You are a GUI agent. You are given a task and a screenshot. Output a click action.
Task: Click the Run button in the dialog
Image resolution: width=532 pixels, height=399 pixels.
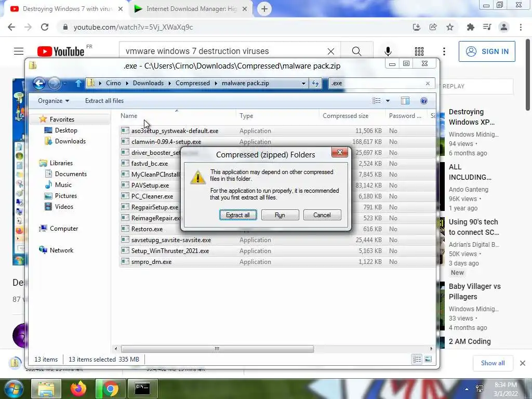280,215
